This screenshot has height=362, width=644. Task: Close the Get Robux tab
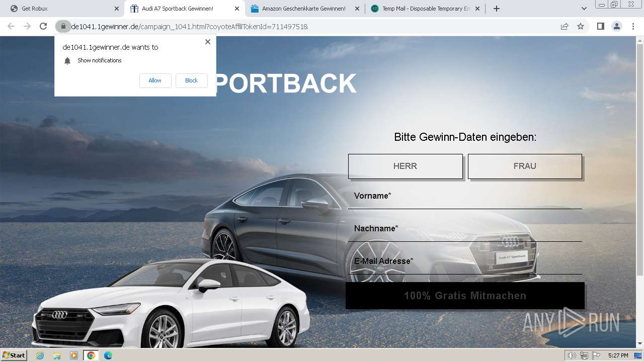[x=117, y=9]
